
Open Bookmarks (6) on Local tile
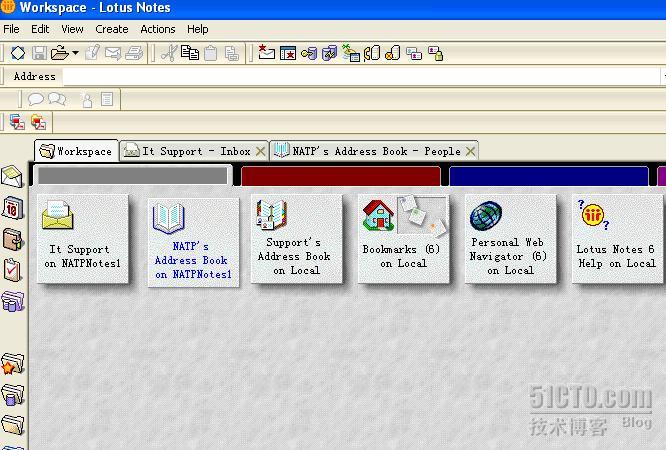coord(404,239)
